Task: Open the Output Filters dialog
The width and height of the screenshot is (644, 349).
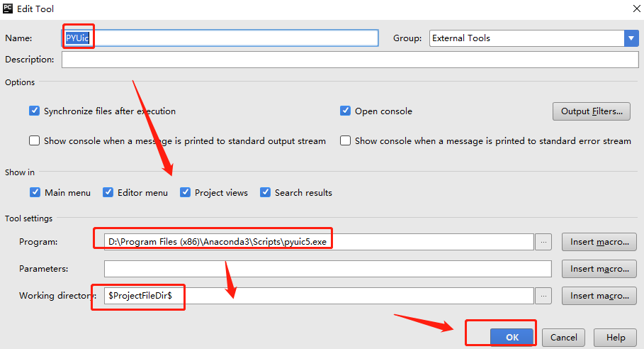Action: pyautogui.click(x=592, y=111)
